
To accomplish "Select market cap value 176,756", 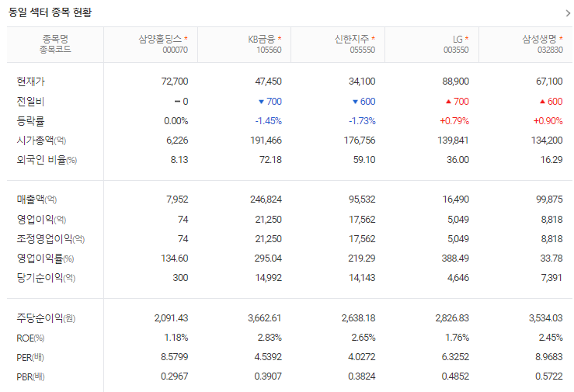I will (x=360, y=140).
